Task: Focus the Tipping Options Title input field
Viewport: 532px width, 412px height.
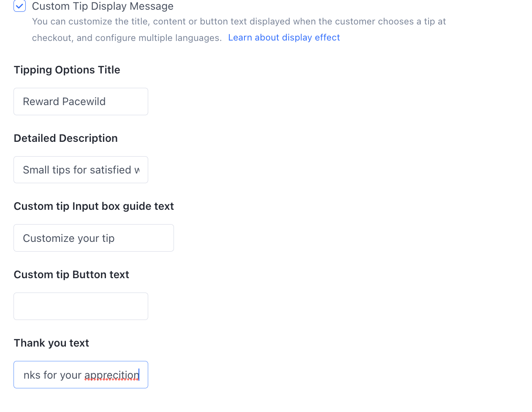Action: coord(81,102)
